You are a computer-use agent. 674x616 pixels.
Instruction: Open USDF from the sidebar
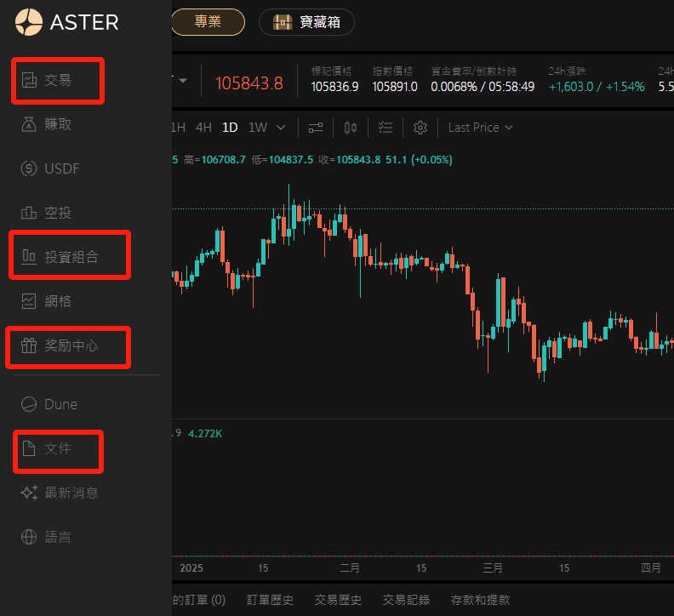point(61,168)
